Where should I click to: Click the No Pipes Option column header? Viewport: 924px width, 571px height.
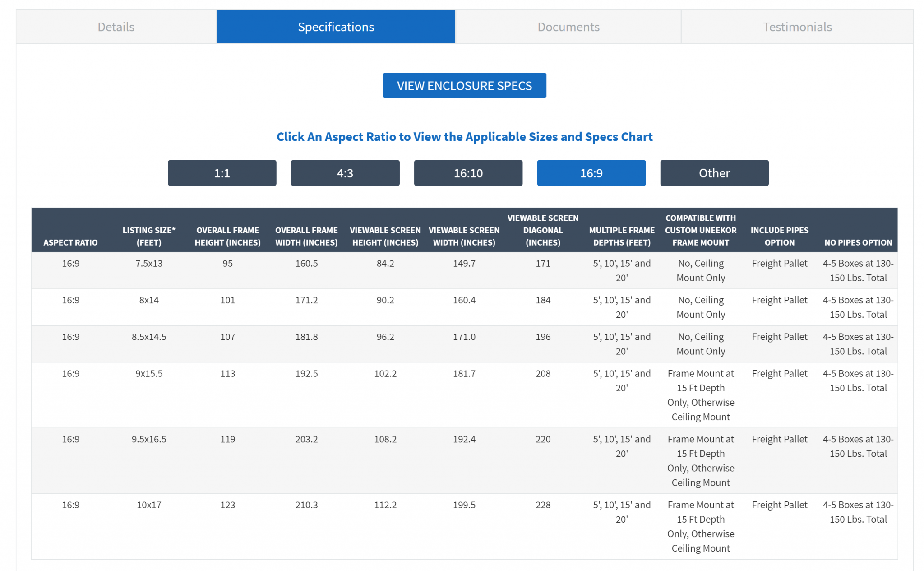pos(858,242)
